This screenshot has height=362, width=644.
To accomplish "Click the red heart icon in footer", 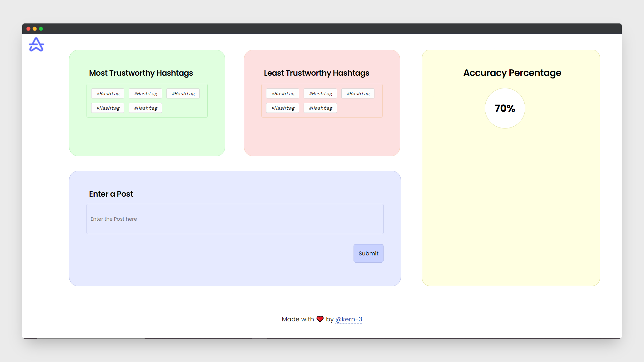I will pyautogui.click(x=320, y=319).
